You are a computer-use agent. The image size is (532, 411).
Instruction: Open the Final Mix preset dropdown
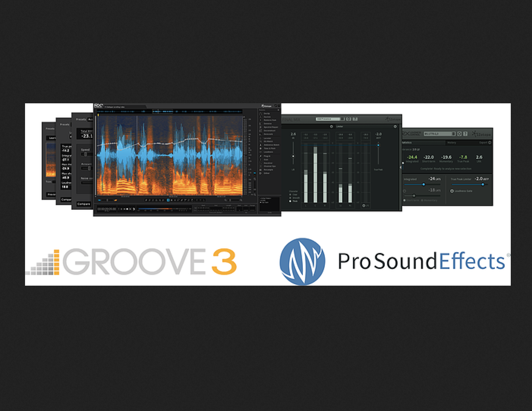tap(330, 119)
